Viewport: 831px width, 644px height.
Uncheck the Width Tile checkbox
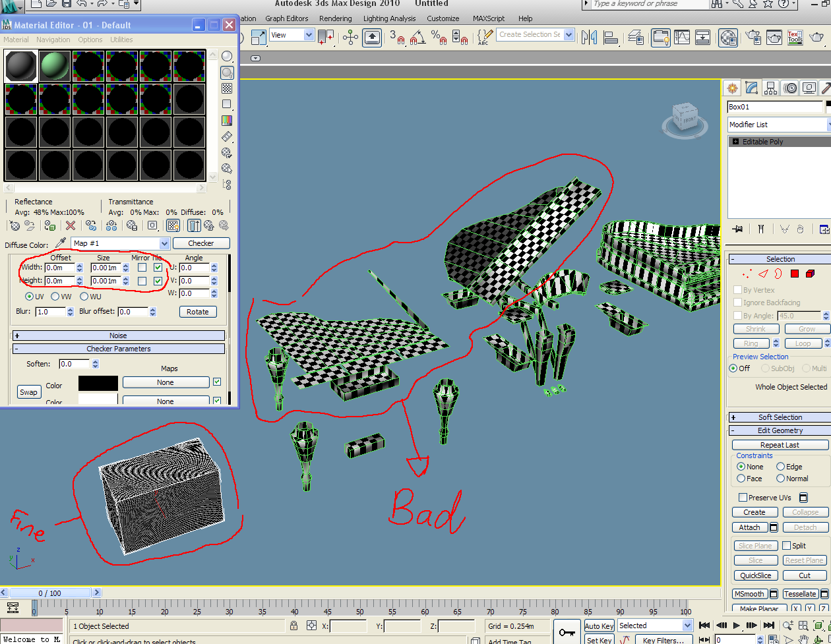point(158,268)
